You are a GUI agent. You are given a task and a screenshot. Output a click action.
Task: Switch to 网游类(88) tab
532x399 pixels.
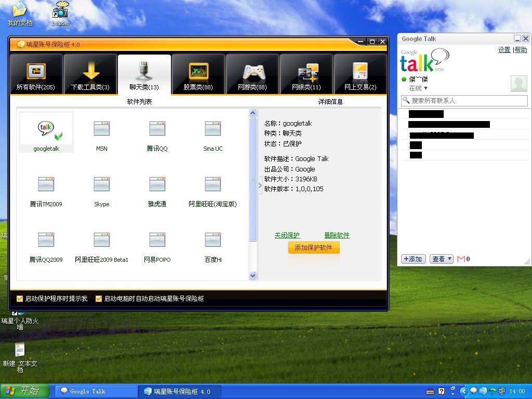click(252, 74)
